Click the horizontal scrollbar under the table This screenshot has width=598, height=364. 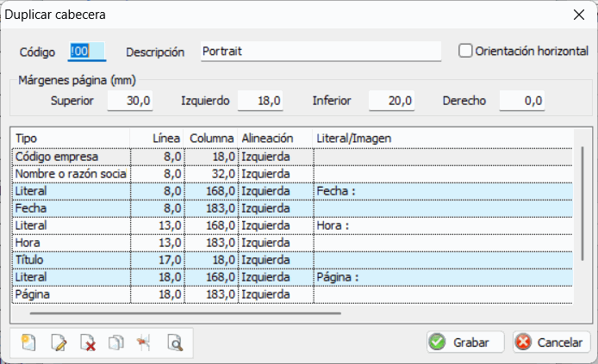185,313
